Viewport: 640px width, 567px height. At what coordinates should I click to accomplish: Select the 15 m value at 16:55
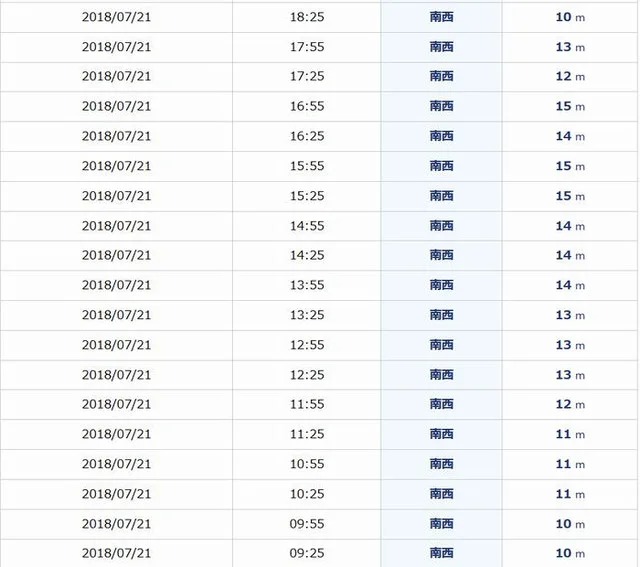point(570,106)
